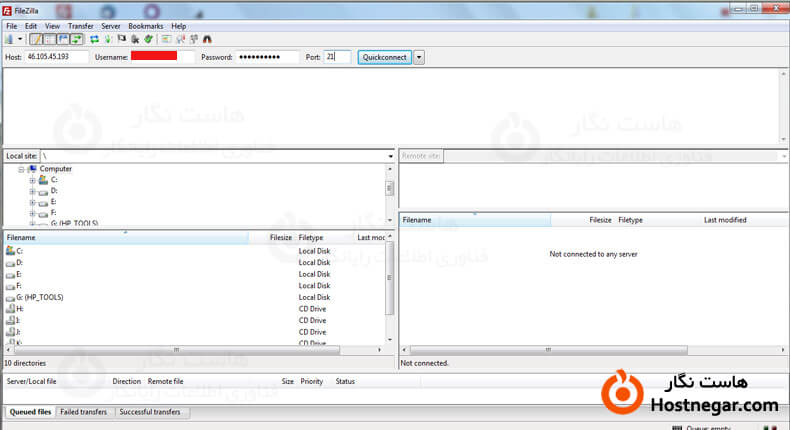
Task: Open the Transfer menu
Action: [81, 26]
